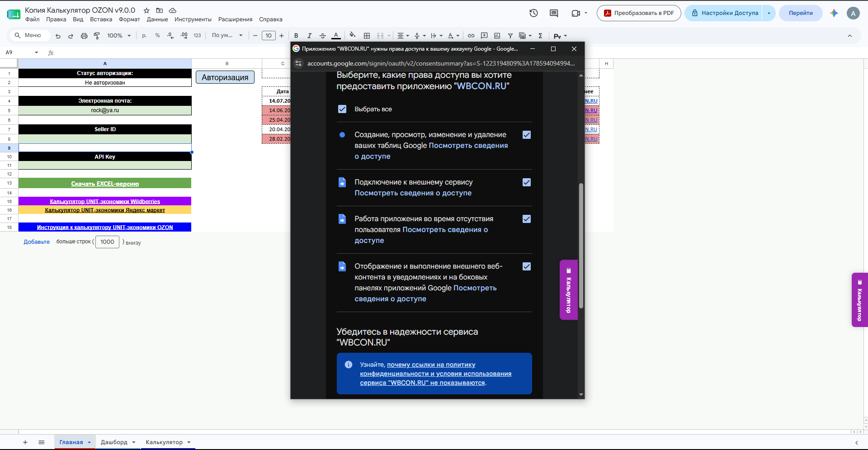This screenshot has height=450, width=868.
Task: Open text color picker
Action: click(336, 36)
